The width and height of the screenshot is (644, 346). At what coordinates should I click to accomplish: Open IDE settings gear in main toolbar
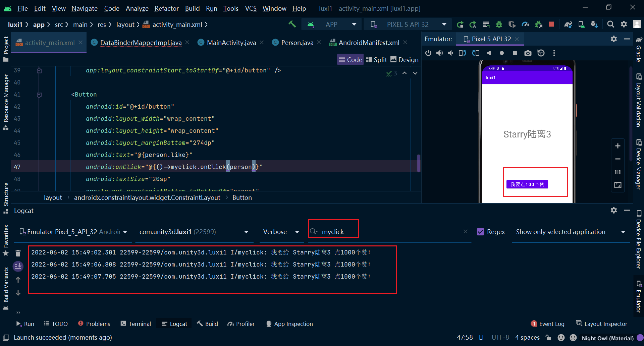coord(624,24)
